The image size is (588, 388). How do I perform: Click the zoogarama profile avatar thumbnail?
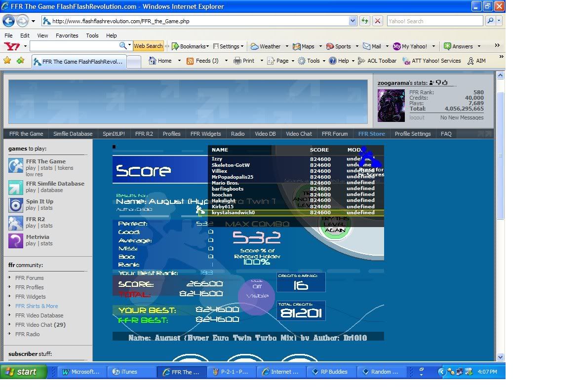(391, 105)
